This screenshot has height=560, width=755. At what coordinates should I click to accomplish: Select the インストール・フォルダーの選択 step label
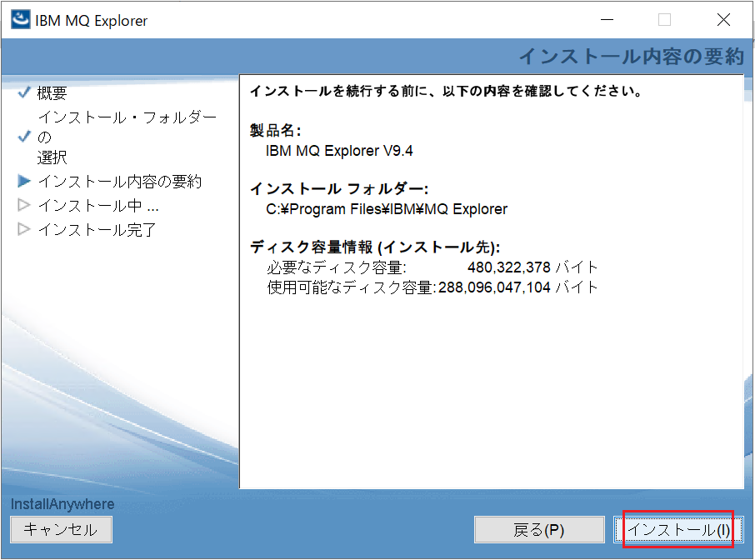127,137
